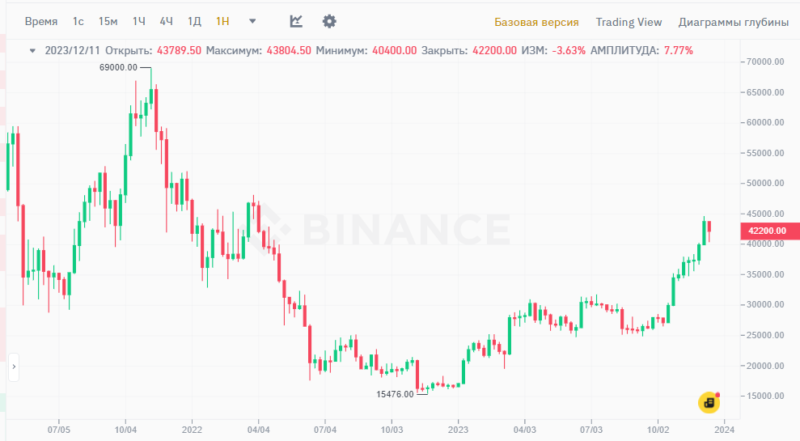Viewport: 800px width, 441px height.
Task: Click the Время line chart option
Action: point(40,21)
